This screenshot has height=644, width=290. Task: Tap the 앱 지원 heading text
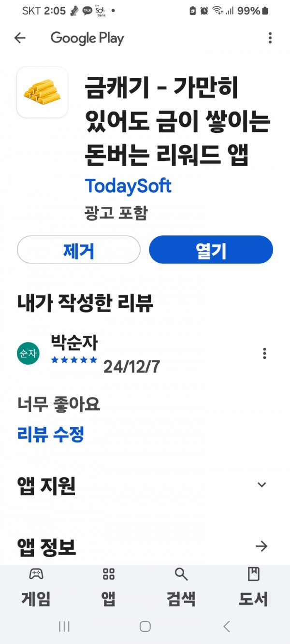[x=46, y=486]
